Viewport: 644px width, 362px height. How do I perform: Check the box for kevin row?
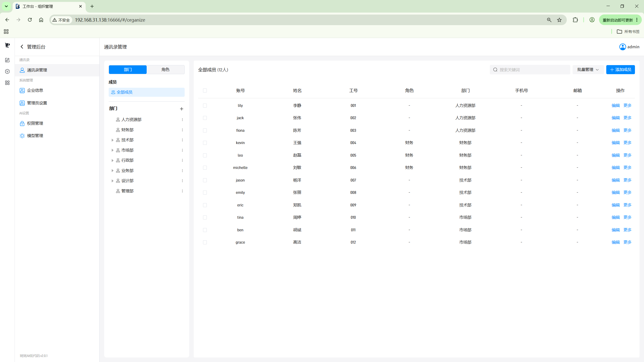point(205,143)
